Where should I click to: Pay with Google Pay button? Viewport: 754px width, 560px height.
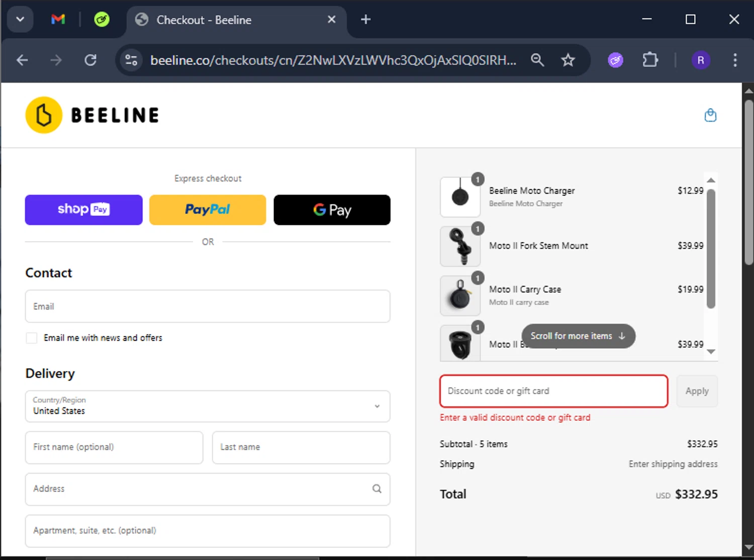pyautogui.click(x=332, y=210)
